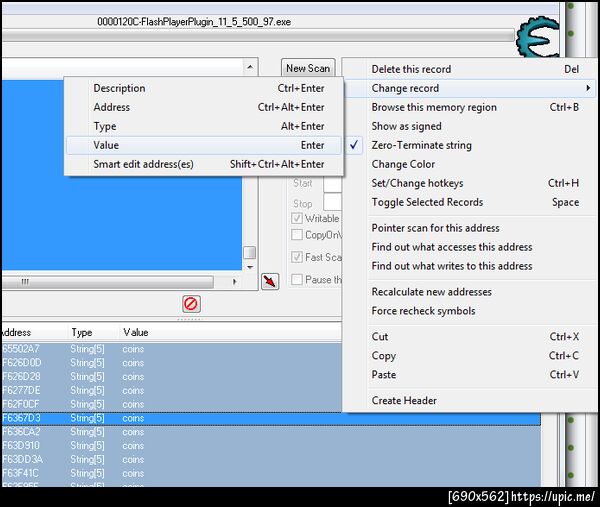
Task: Click the horizontal scrollbar thumb
Action: tap(108, 282)
